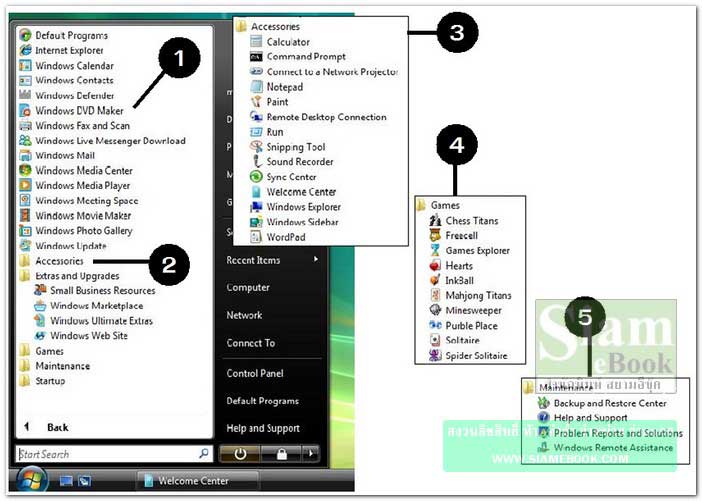Open Default Programs in the All Programs list
This screenshot has width=702, height=501.
[x=64, y=35]
